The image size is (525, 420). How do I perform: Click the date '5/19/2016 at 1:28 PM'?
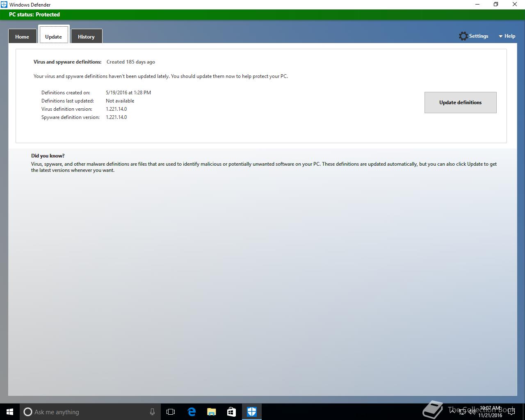tap(128, 93)
